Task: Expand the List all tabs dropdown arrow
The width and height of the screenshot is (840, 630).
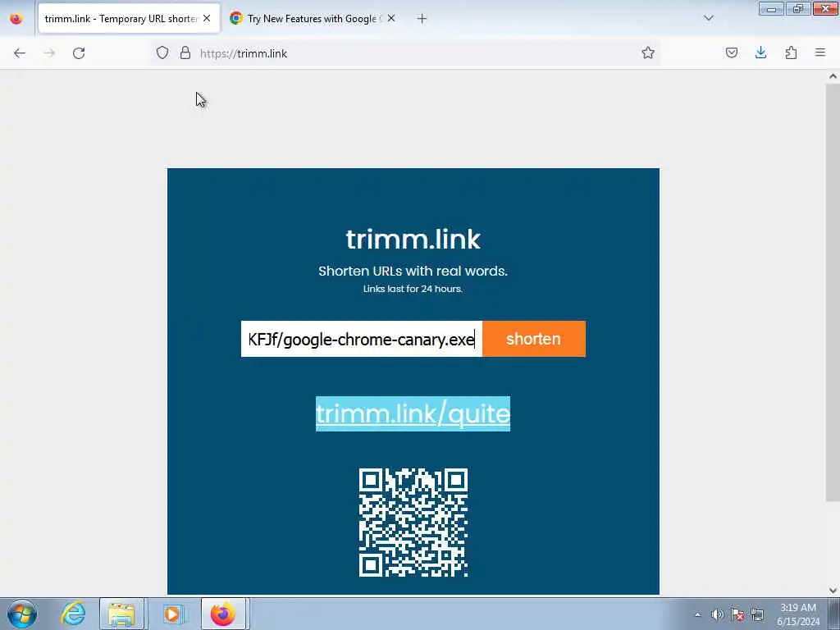Action: point(709,18)
